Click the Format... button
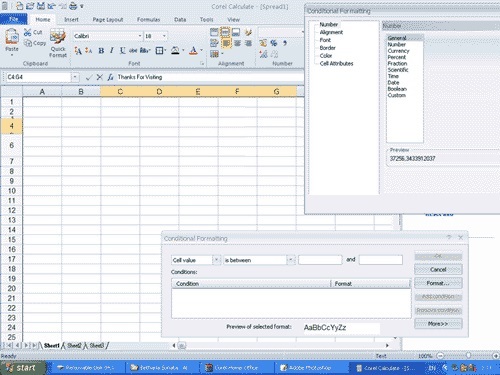 click(x=438, y=283)
